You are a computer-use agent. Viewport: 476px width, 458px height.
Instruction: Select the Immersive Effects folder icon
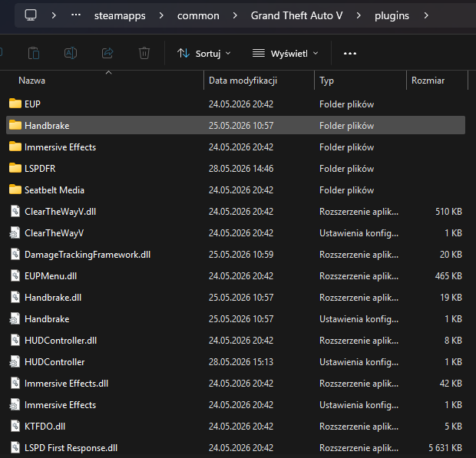tap(15, 147)
